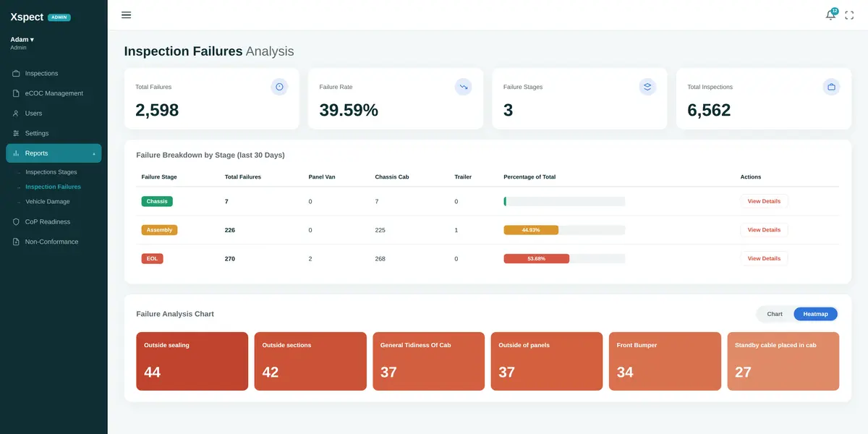Viewport: 868px width, 434px height.
Task: Click the Outside sealing heatmap tile
Action: 192,361
